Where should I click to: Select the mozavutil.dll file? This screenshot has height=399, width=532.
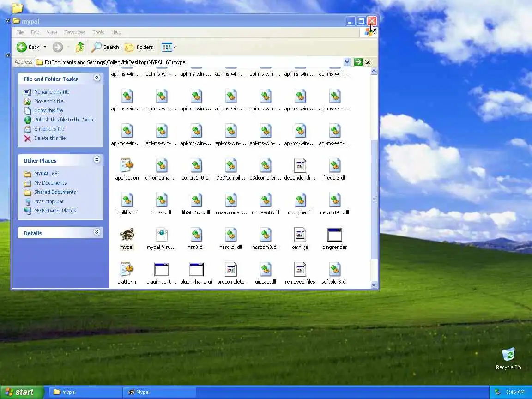266,200
